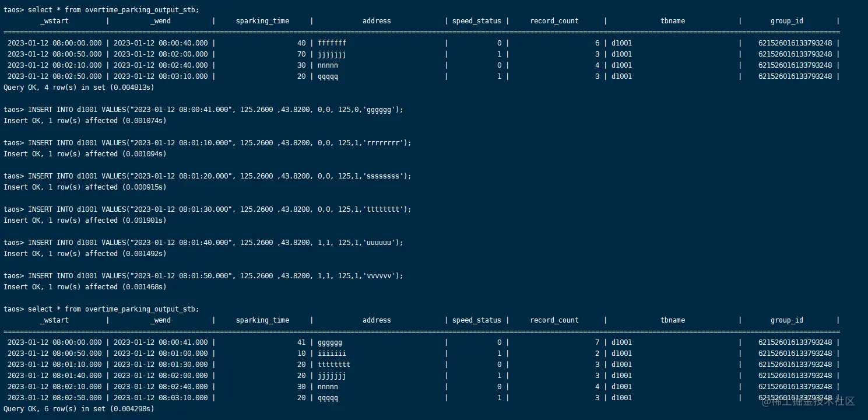Select the INSERT statement ending with 'ssssssss'
Viewport: 868px width, 420px height.
pos(220,176)
